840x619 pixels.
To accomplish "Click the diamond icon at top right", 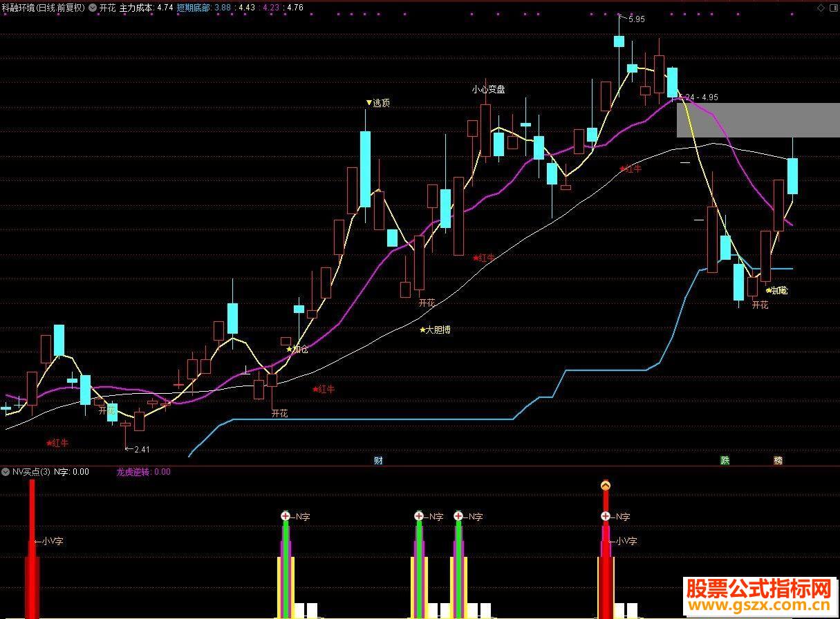I will [821, 8].
